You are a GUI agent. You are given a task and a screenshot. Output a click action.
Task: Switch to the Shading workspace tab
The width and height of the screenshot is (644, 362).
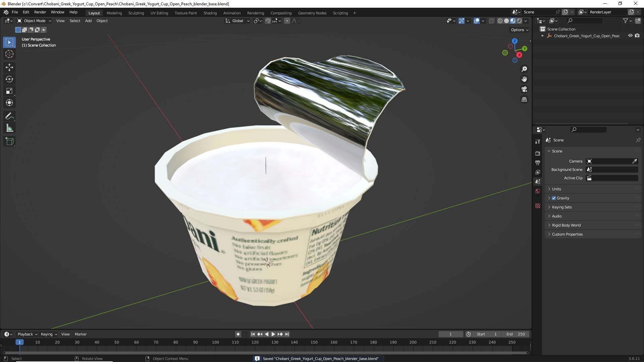pyautogui.click(x=210, y=13)
